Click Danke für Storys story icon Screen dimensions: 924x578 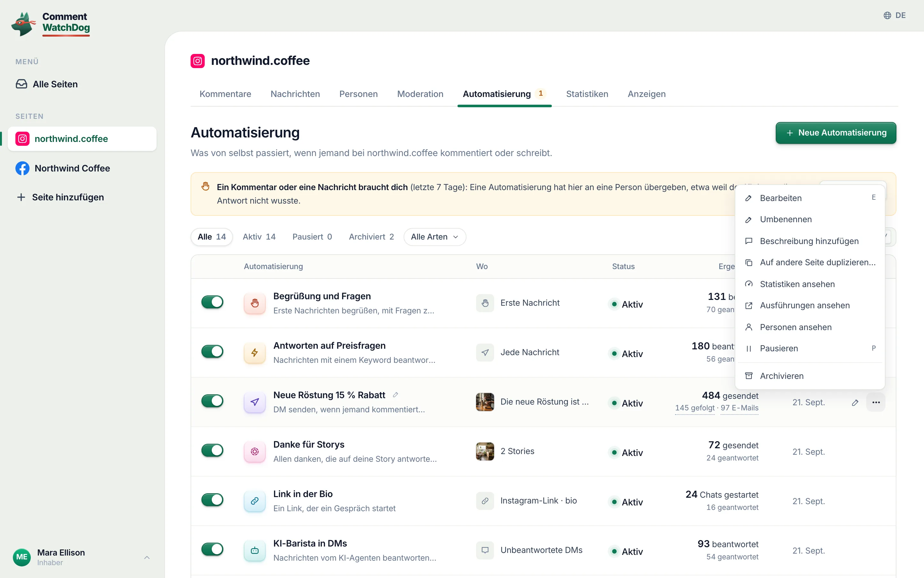coord(255,451)
